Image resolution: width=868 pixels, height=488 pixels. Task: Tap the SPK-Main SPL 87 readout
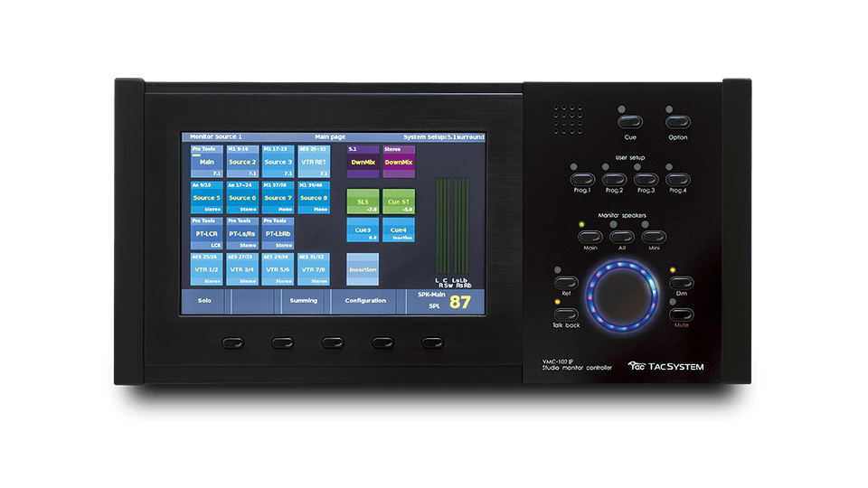tap(445, 301)
